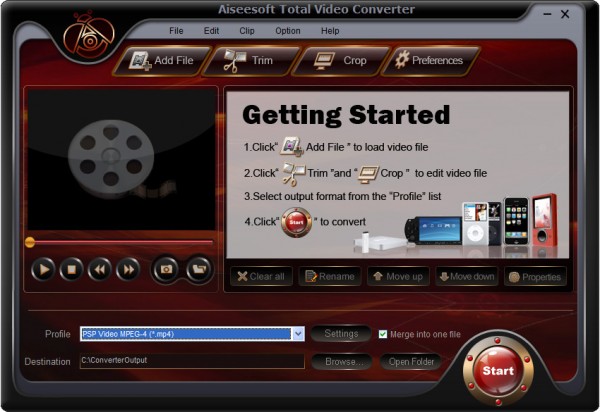Click the rewind button

pos(100,270)
